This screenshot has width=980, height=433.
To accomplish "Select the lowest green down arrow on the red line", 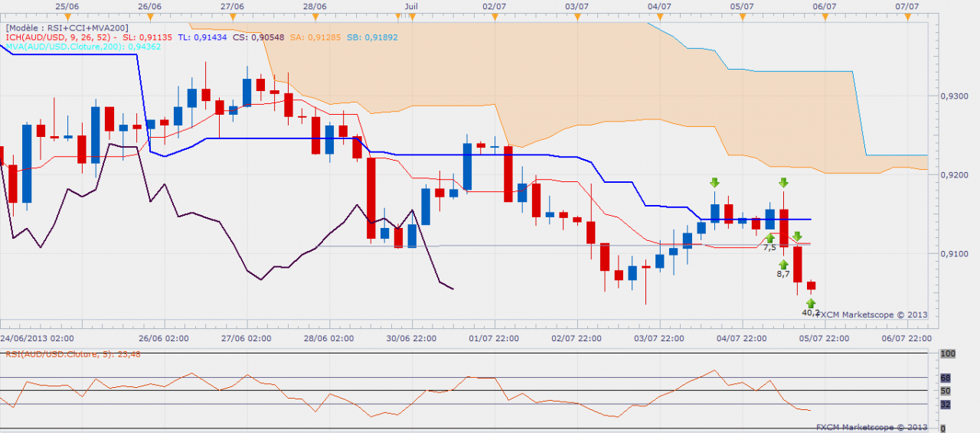I will tap(797, 237).
